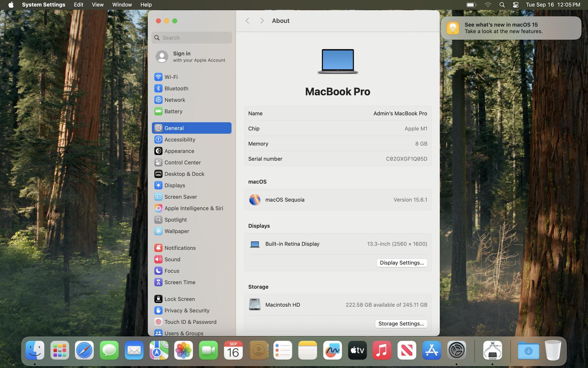Open the macOS 15 what's new notification
This screenshot has width=588, height=368.
(x=511, y=28)
